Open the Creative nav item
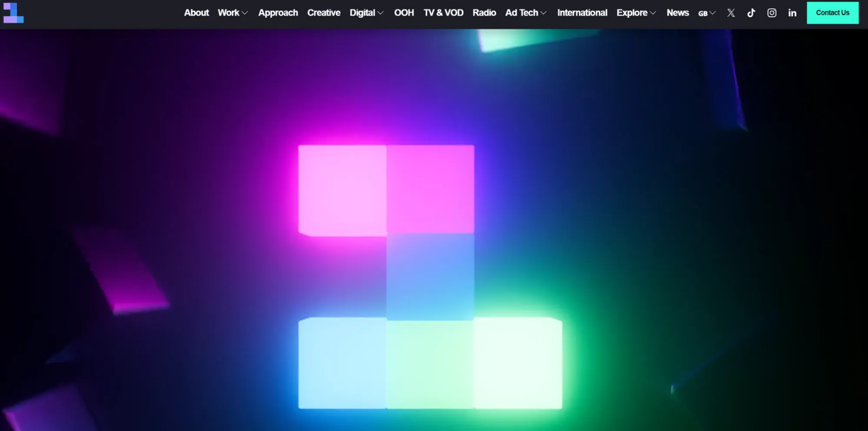868x431 pixels. [323, 13]
